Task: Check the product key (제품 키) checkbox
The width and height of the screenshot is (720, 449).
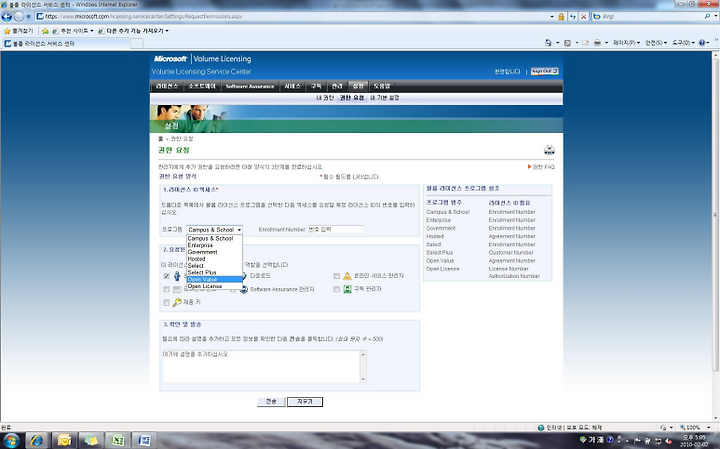Action: [166, 303]
